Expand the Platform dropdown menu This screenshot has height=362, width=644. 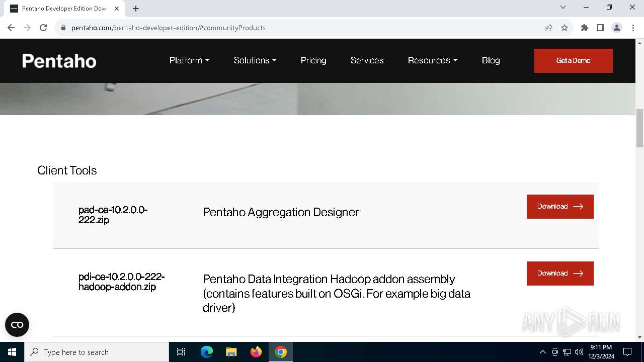pyautogui.click(x=189, y=60)
